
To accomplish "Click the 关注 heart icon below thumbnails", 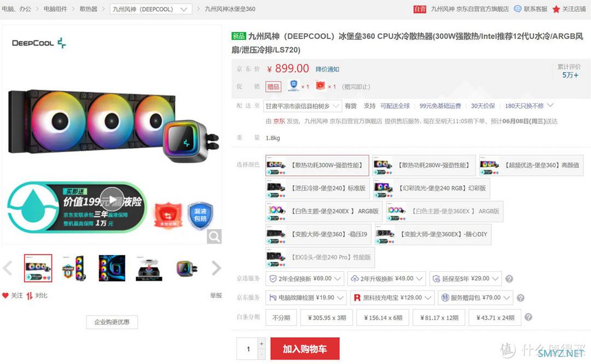I will [x=5, y=296].
